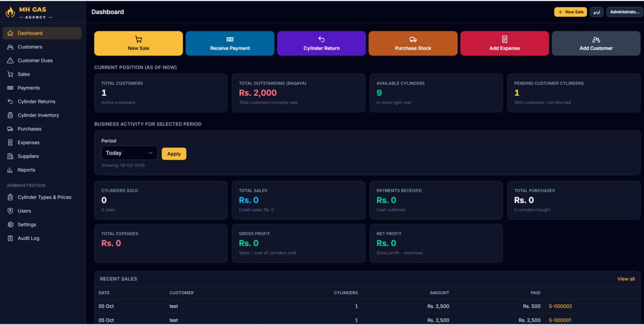Click the Payments banknote icon in sidebar
The height and width of the screenshot is (325, 644).
coord(10,88)
